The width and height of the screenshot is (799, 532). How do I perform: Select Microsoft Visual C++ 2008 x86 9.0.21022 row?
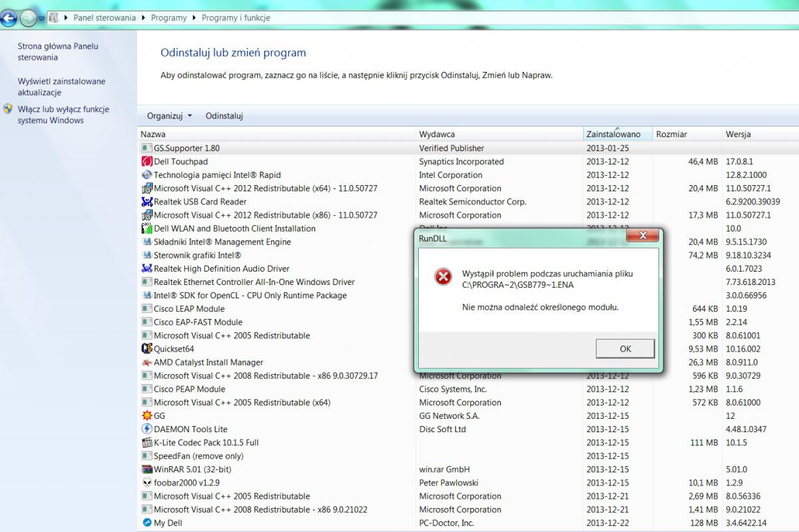tap(468, 509)
